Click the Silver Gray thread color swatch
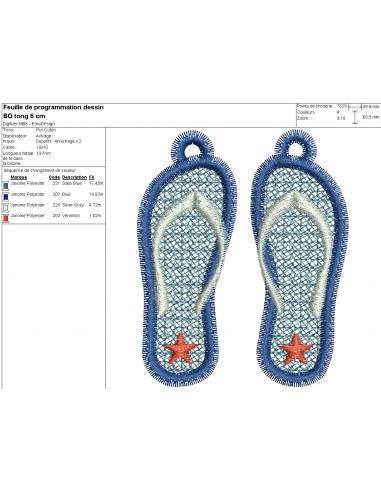Image resolution: width=381 pixels, height=492 pixels. click(6, 207)
